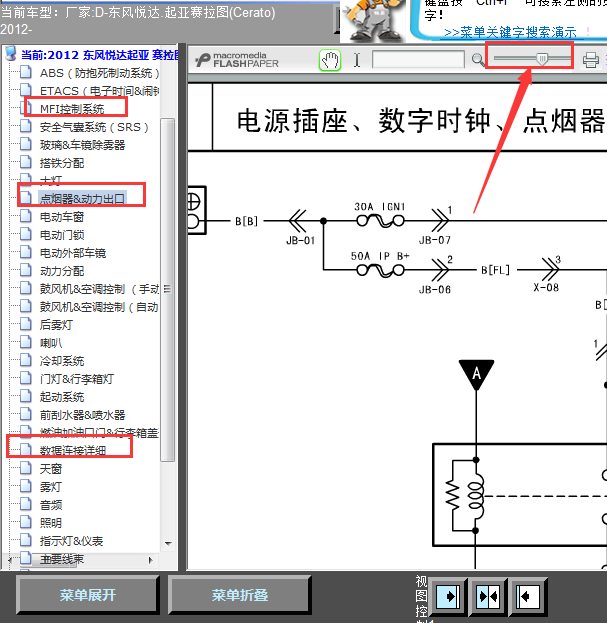This screenshot has width=607, height=625.
Task: Open the 门灯&行李箱灯 tree item
Action: (x=77, y=379)
